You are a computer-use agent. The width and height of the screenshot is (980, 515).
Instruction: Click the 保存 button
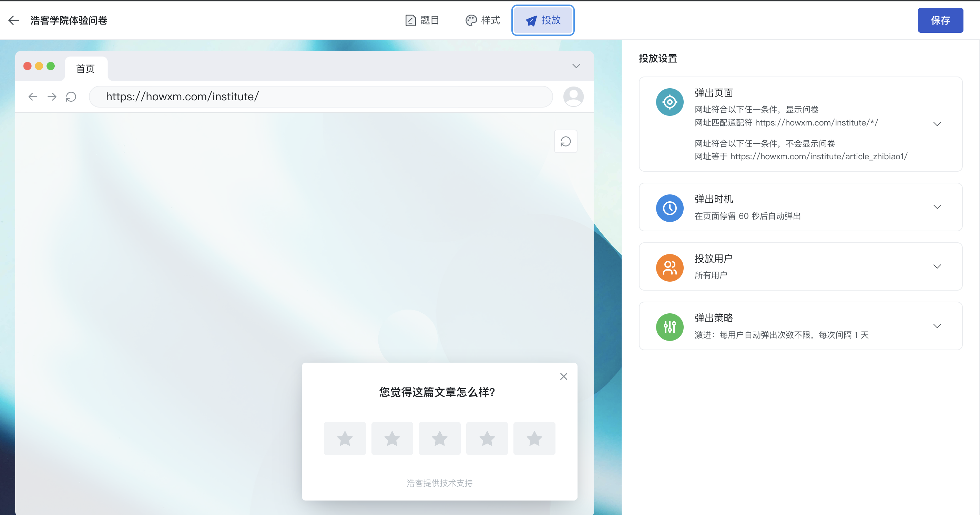point(940,20)
